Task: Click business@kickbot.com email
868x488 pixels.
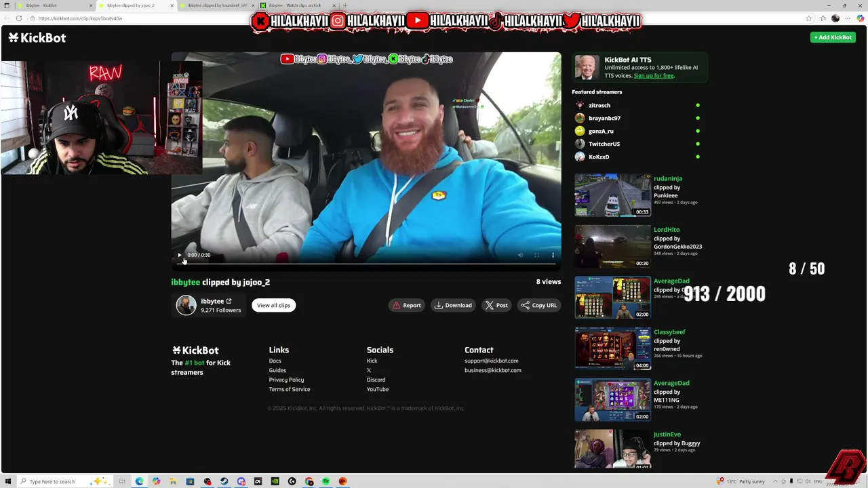Action: point(492,370)
